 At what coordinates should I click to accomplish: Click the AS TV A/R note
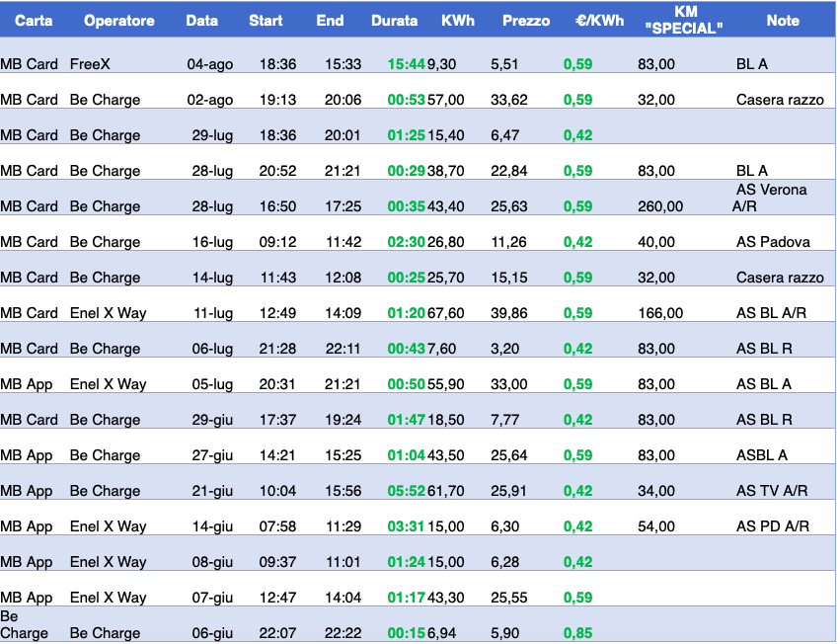click(x=772, y=491)
